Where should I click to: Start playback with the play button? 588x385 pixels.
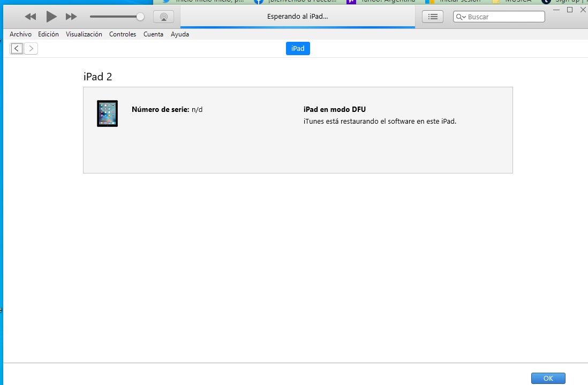[51, 17]
